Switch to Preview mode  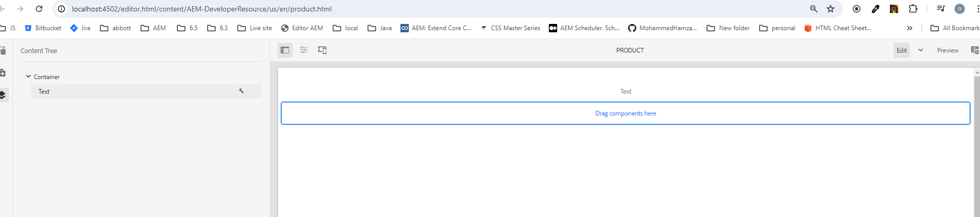(948, 50)
